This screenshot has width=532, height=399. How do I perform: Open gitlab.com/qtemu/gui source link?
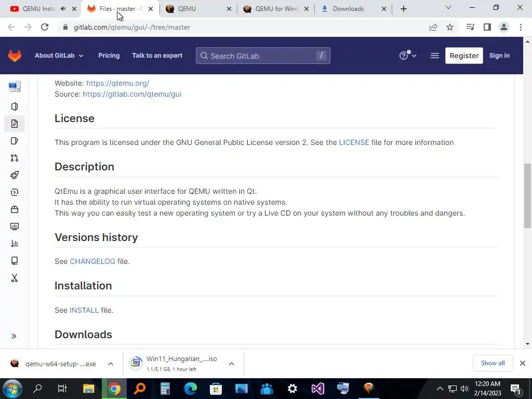click(132, 94)
